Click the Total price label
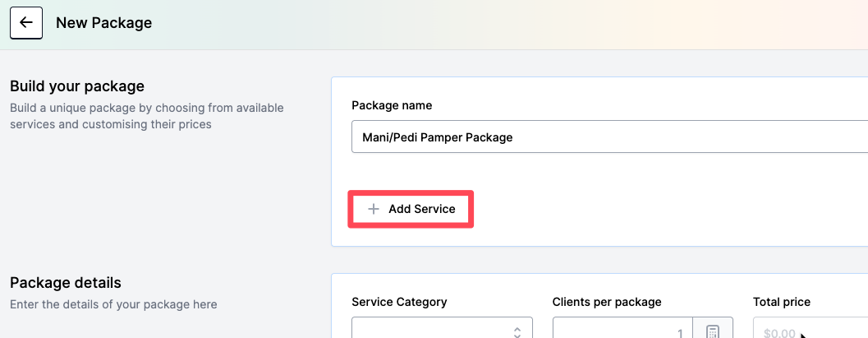This screenshot has width=868, height=338. click(x=782, y=302)
